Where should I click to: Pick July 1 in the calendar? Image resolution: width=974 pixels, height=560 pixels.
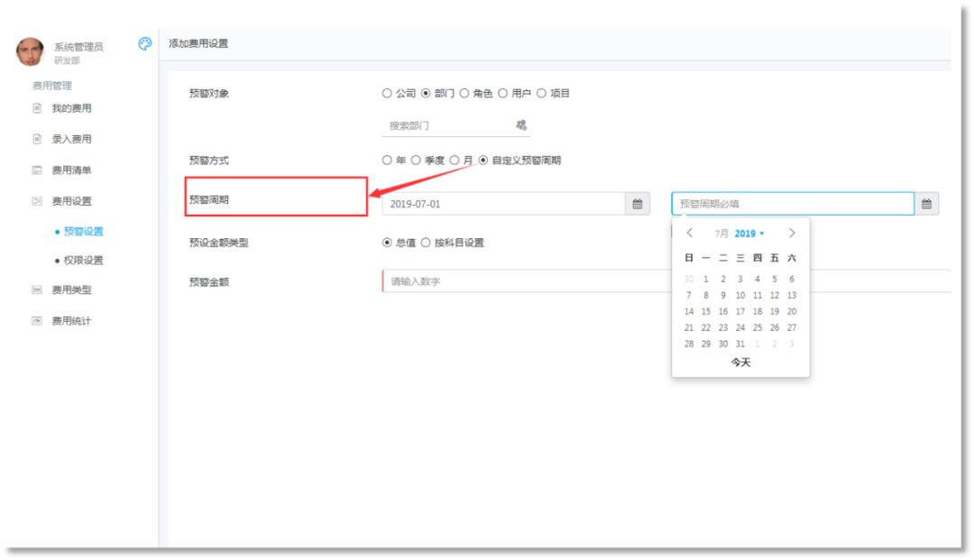[x=706, y=279]
